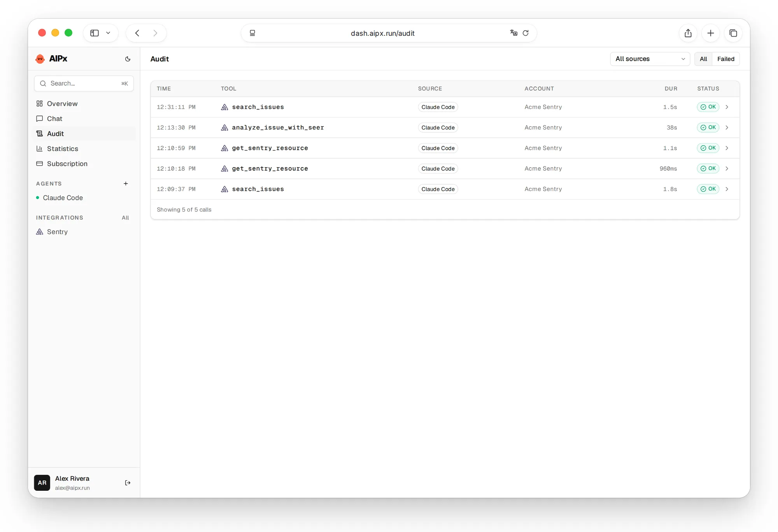Click the AIPx logo icon
The width and height of the screenshot is (778, 532).
pyautogui.click(x=40, y=59)
